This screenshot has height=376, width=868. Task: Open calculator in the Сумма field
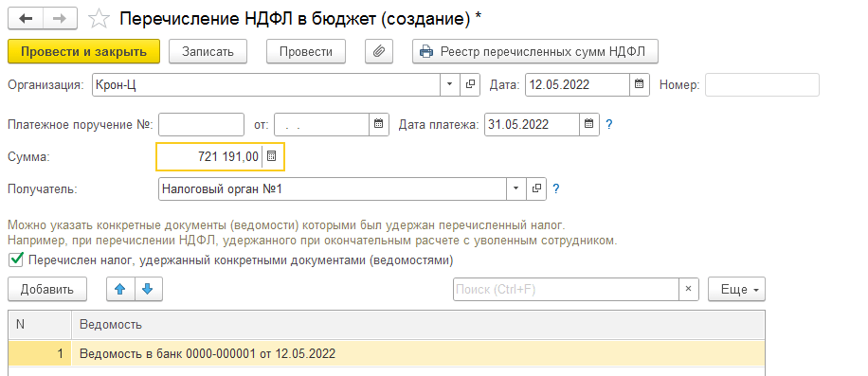(x=271, y=156)
